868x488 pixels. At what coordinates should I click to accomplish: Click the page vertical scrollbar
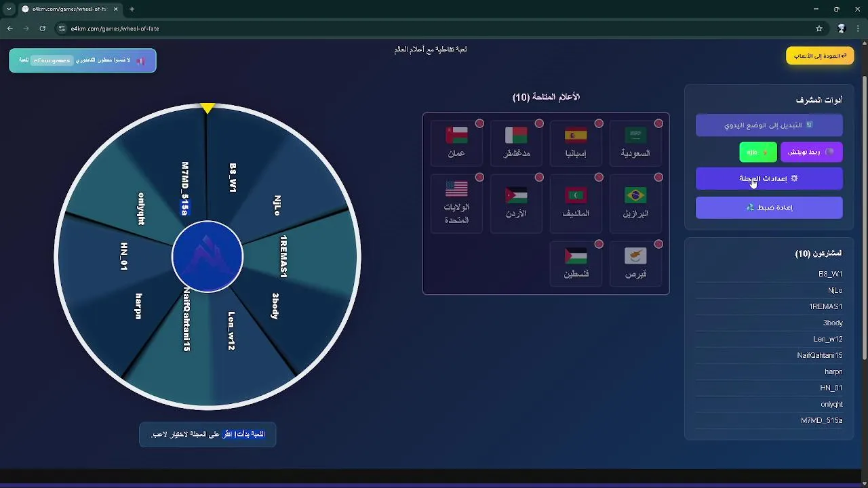(864, 217)
